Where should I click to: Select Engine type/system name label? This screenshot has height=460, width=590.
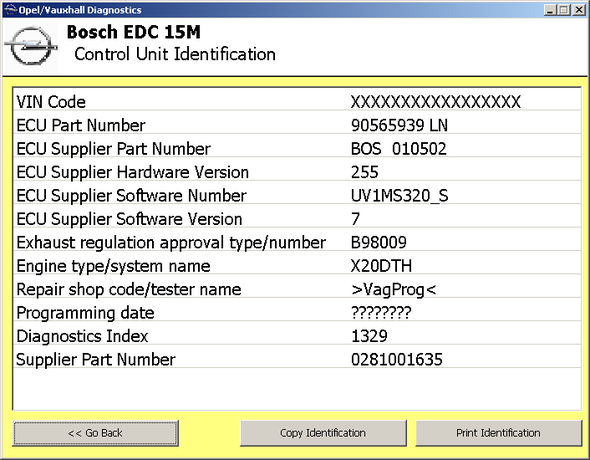pyautogui.click(x=113, y=266)
